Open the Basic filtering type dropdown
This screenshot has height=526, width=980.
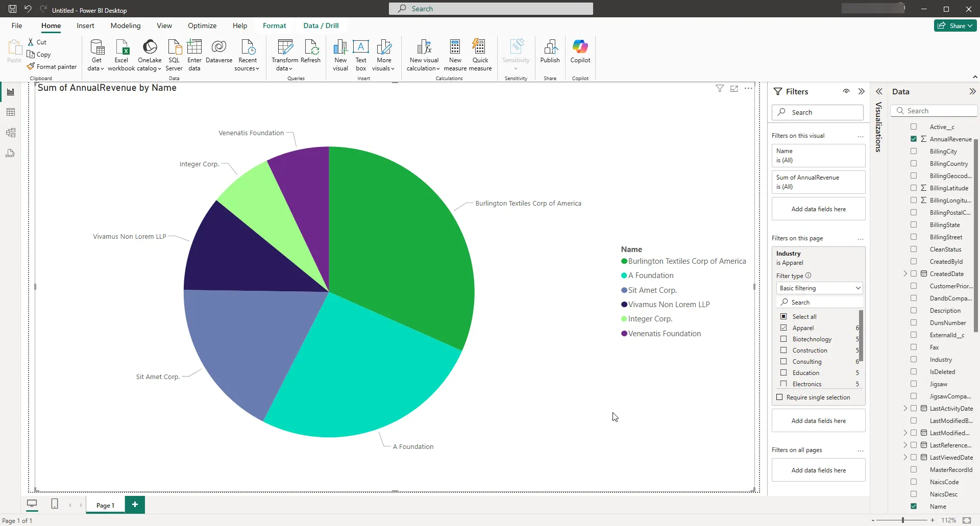click(x=819, y=288)
